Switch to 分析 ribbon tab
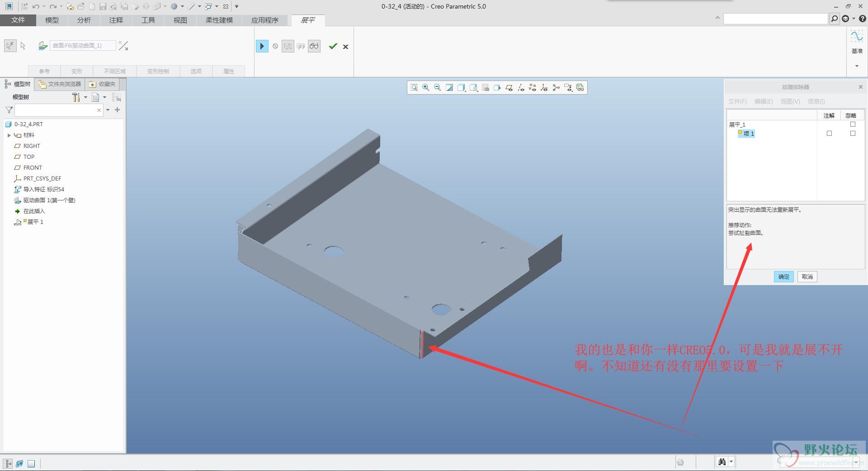Image resolution: width=868 pixels, height=471 pixels. [84, 20]
